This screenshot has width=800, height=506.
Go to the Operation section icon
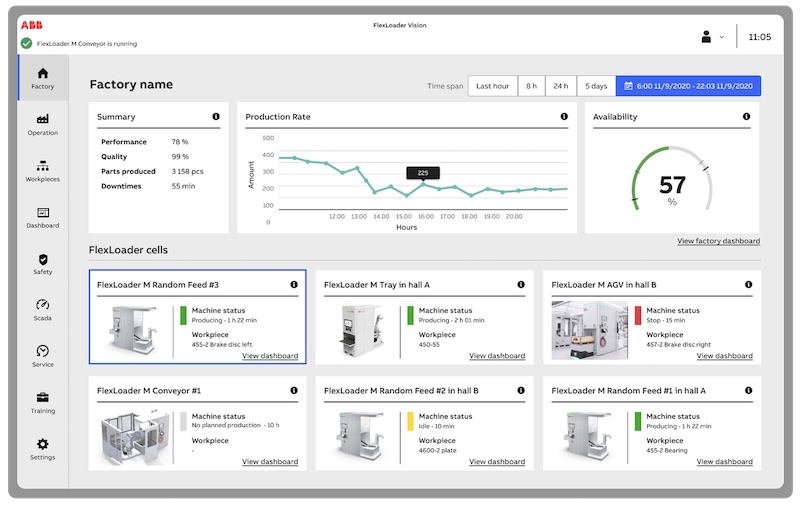(43, 119)
